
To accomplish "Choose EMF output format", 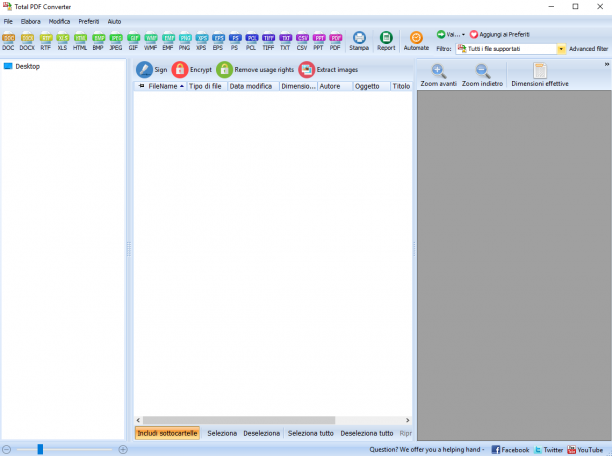I will 168,41.
